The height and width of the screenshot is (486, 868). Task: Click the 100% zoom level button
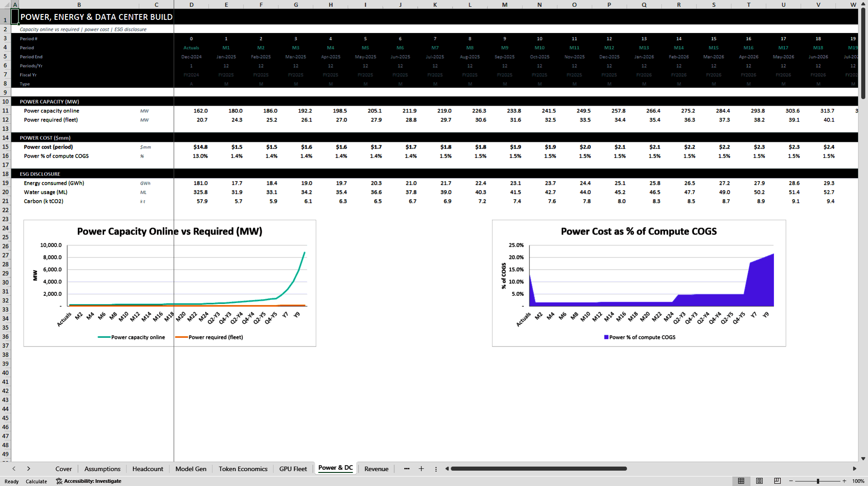click(x=858, y=481)
